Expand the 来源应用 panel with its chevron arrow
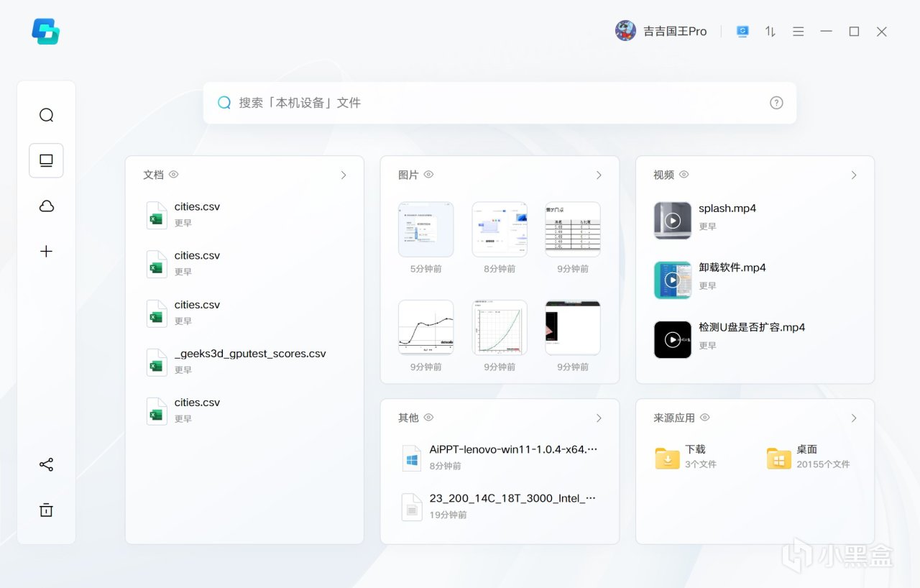 (854, 418)
